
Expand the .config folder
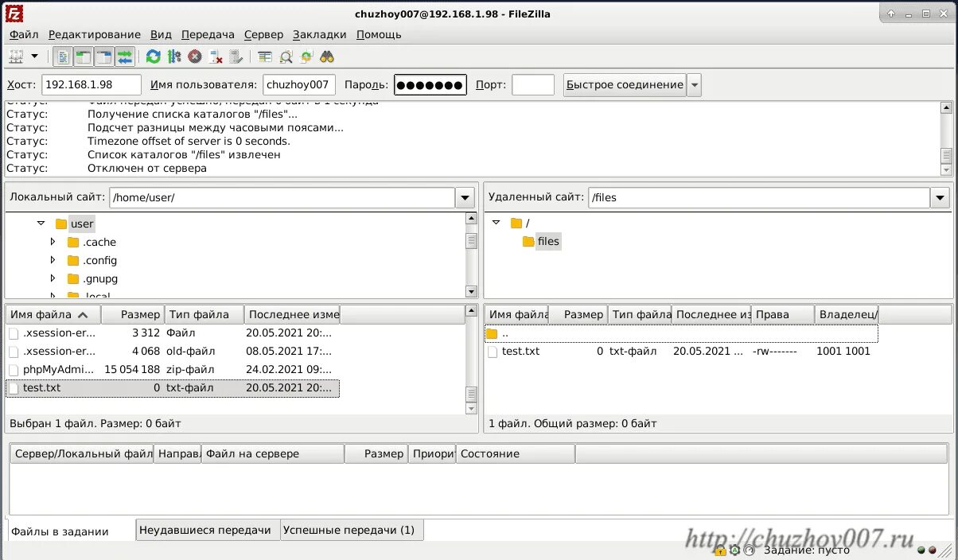(x=53, y=260)
